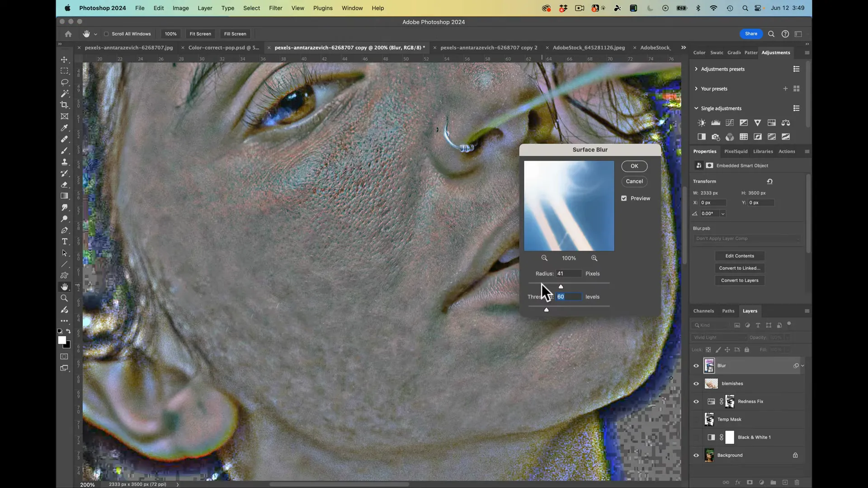Select the Crop tool in toolbar
The height and width of the screenshot is (488, 868).
click(x=65, y=104)
